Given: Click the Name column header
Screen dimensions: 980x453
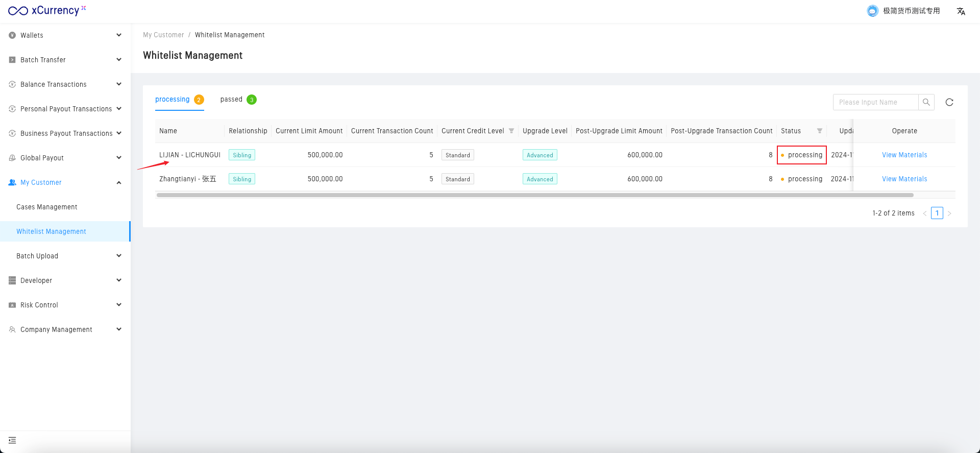Looking at the screenshot, I should (x=168, y=131).
